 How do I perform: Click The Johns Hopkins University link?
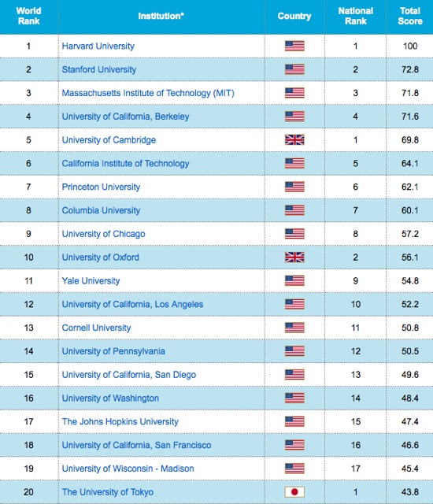[120, 421]
